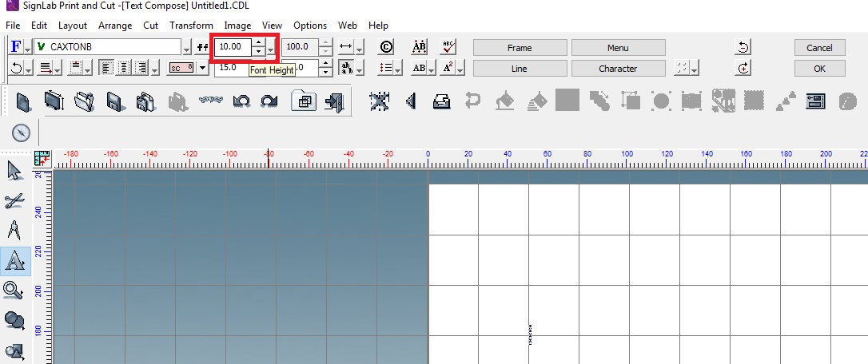Viewport: 868px width, 364px height.
Task: Open the Options menu
Action: 310,26
